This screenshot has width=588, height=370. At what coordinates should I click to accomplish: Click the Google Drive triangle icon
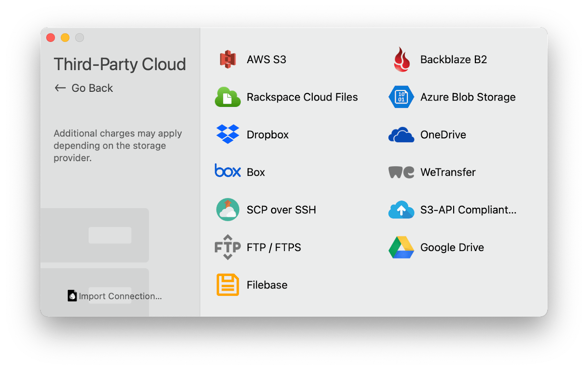[x=401, y=247]
